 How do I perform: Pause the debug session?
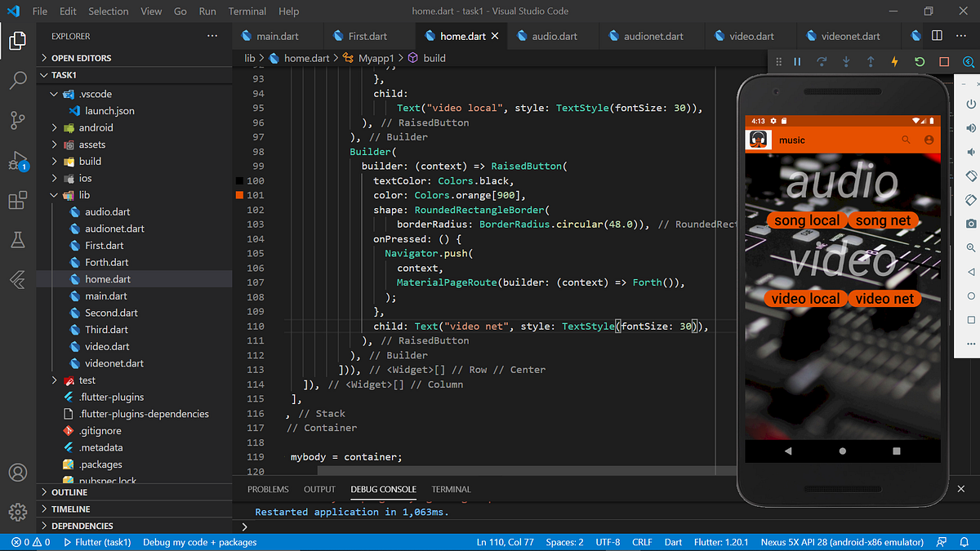coord(797,62)
